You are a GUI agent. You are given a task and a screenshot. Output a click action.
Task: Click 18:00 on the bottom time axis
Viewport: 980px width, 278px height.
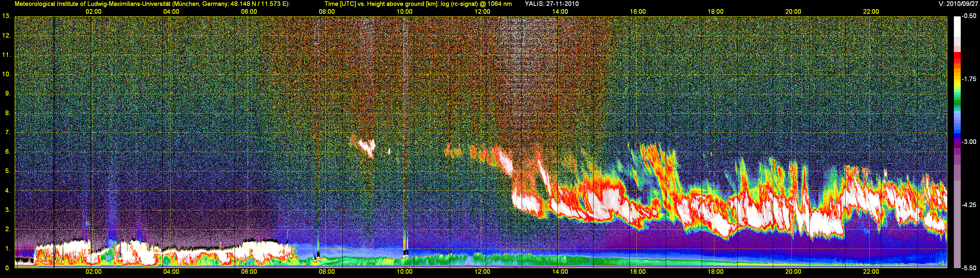(x=715, y=272)
